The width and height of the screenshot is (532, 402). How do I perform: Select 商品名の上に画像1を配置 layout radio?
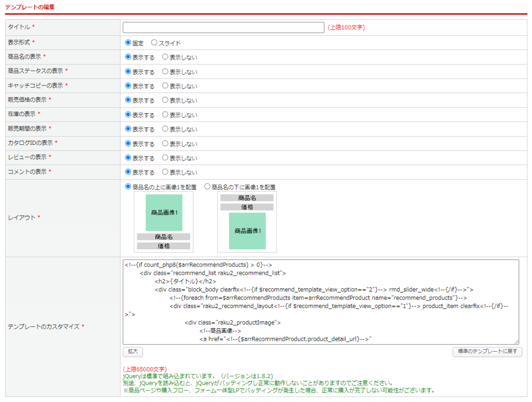tap(128, 186)
